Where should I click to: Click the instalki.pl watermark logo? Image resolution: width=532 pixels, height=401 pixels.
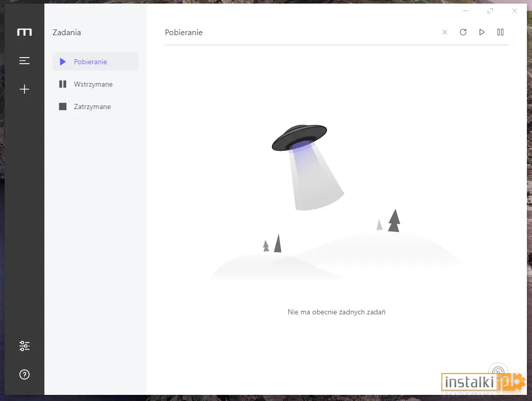(x=484, y=382)
